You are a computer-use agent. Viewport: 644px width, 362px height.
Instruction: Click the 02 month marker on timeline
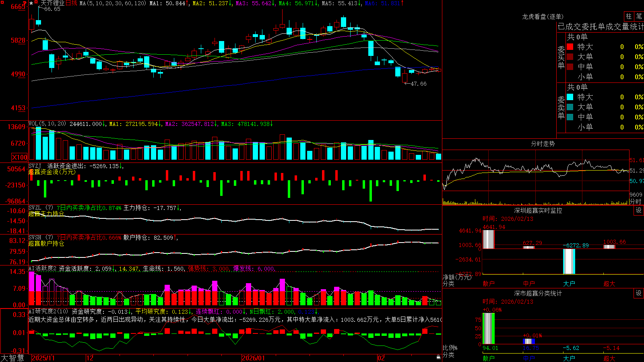tap(381, 358)
